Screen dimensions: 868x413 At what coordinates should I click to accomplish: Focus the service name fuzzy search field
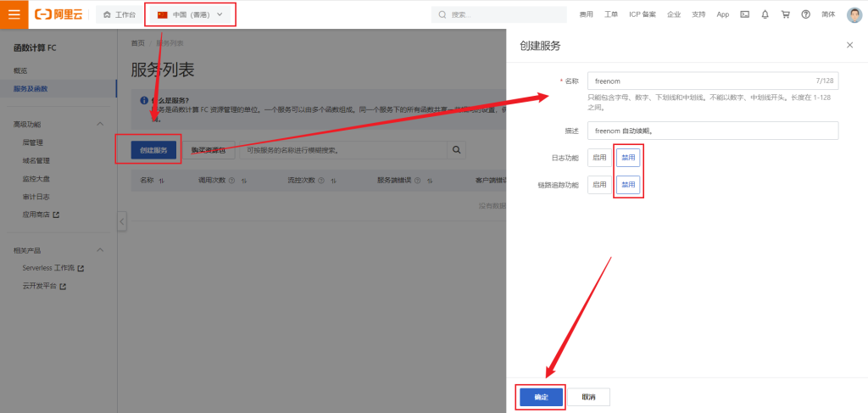[344, 150]
